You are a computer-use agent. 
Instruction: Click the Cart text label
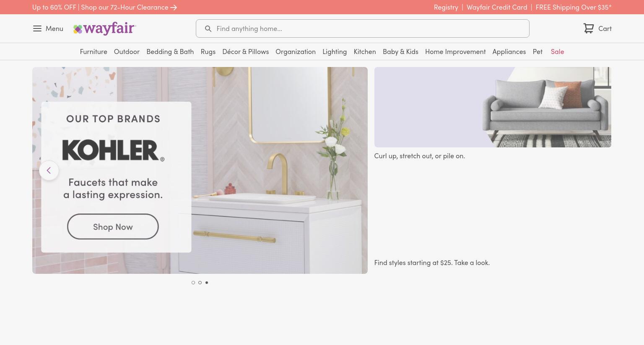(605, 28)
